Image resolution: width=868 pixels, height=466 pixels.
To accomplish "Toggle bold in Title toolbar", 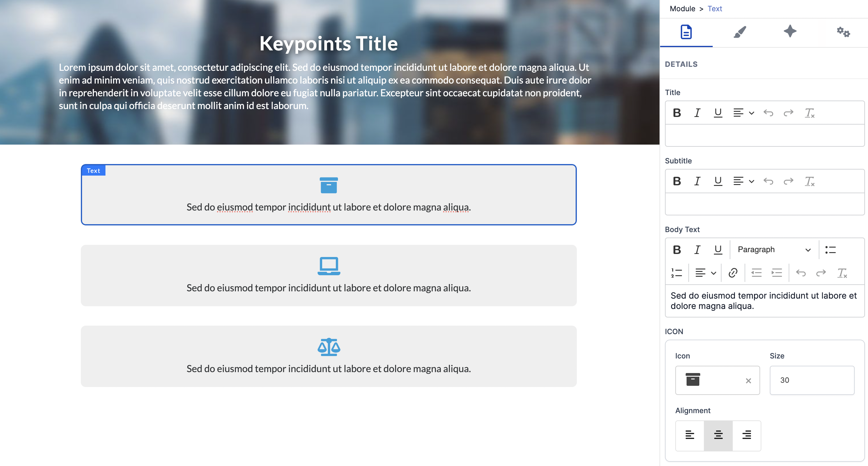I will 677,113.
